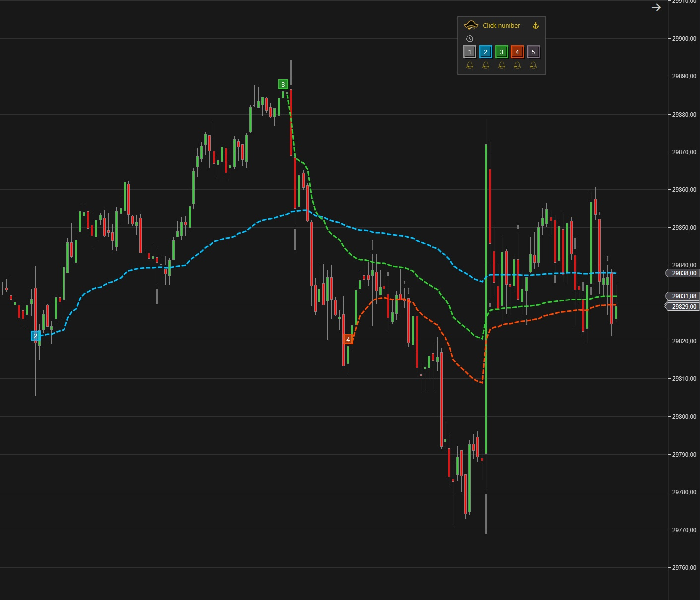The height and width of the screenshot is (600, 700).
Task: Click the pirate hat logo icon
Action: coord(470,25)
